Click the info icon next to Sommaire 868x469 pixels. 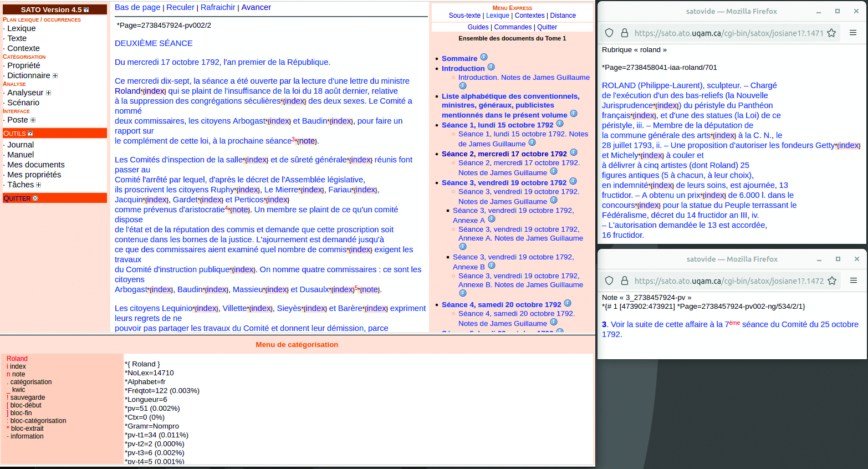484,57
